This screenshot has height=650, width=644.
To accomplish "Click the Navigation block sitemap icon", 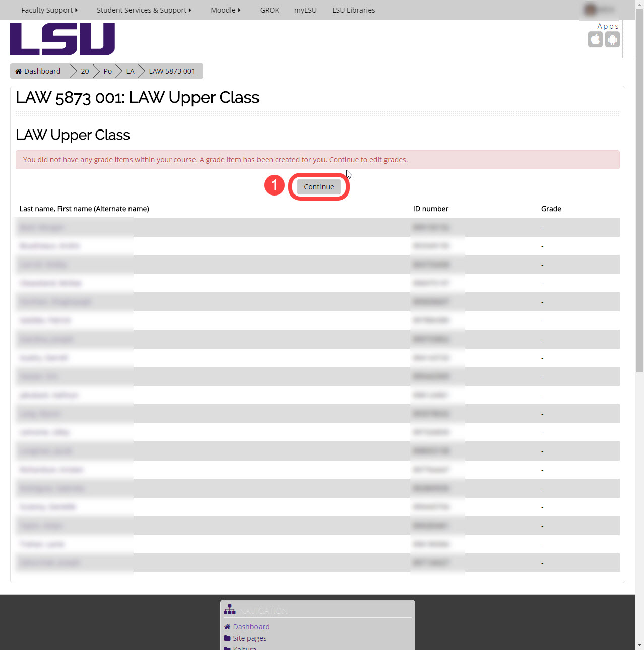I will tap(230, 609).
